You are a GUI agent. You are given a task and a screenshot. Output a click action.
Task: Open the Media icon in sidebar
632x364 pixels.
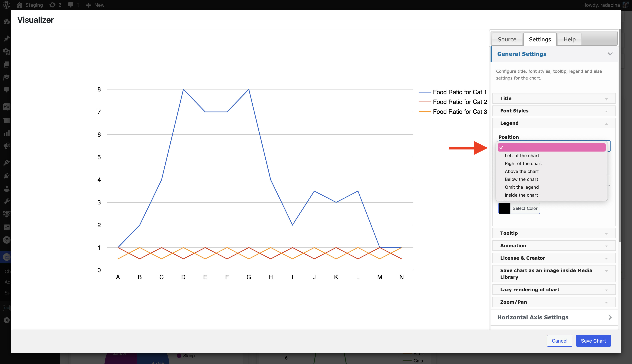click(7, 52)
